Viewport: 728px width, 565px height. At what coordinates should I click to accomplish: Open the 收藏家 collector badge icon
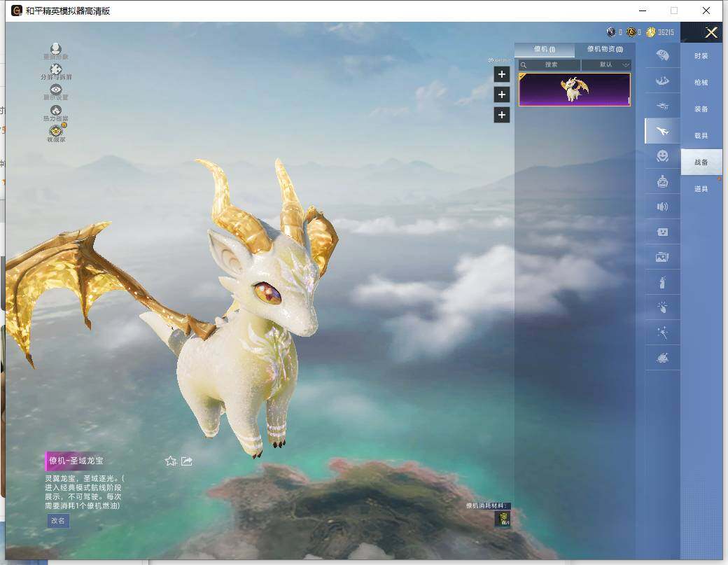pos(56,133)
